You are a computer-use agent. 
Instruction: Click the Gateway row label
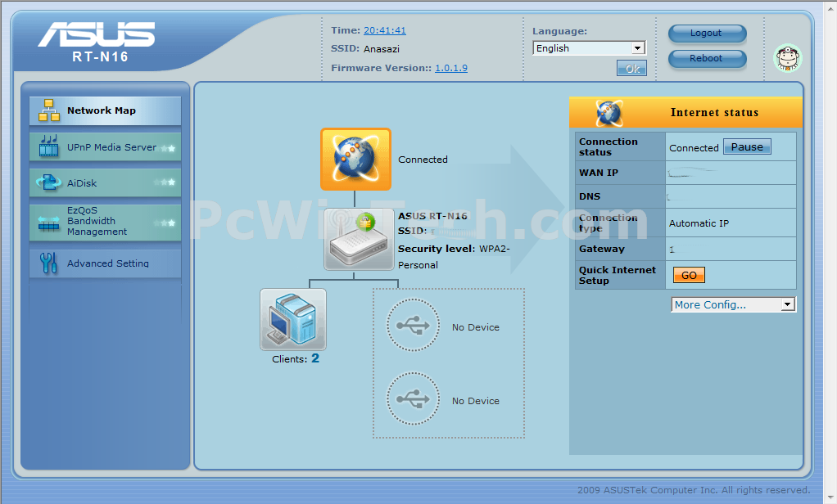pyautogui.click(x=602, y=249)
